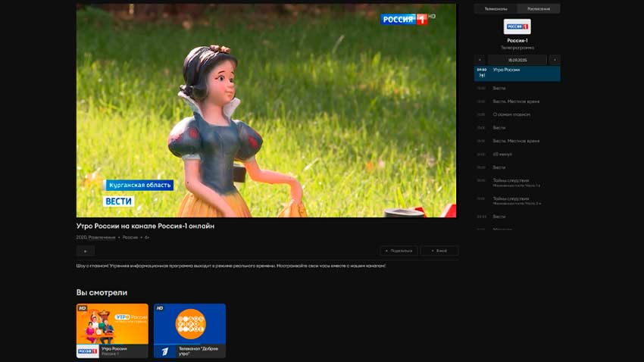Viewport: 644px width, 362px height.
Task: Open the Развлечения genre link
Action: [x=102, y=237]
